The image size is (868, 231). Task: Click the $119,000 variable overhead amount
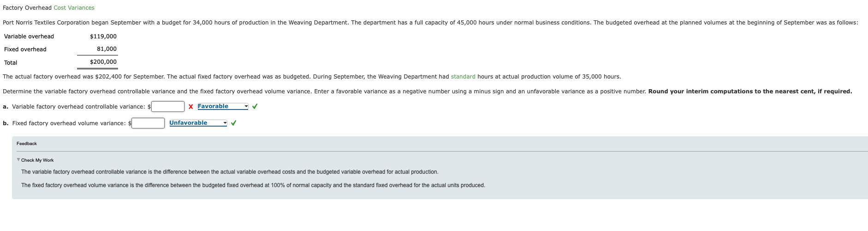[x=103, y=36]
